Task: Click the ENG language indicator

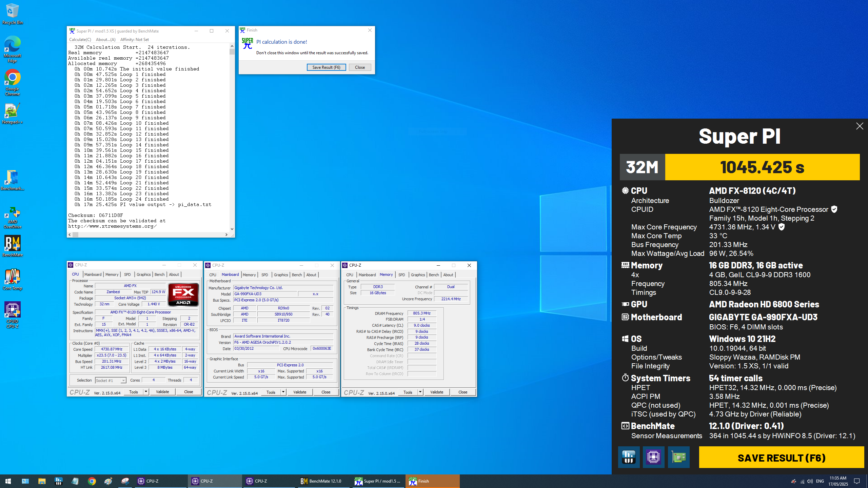Action: coord(820,481)
